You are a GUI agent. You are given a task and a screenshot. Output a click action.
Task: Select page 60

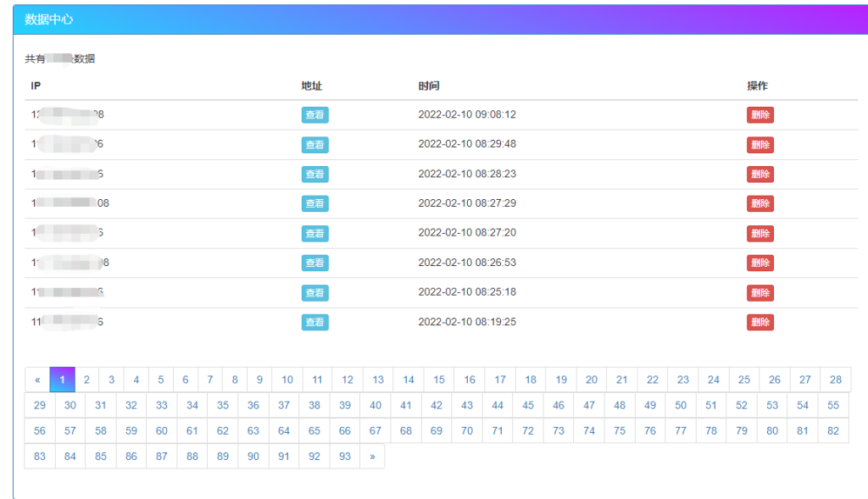162,431
